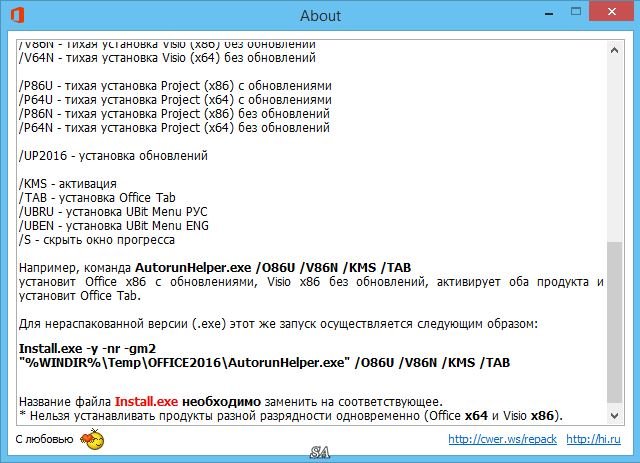Viewport: 640px width, 463px height.
Task: Click the scrollbar up arrow
Action: [614, 51]
